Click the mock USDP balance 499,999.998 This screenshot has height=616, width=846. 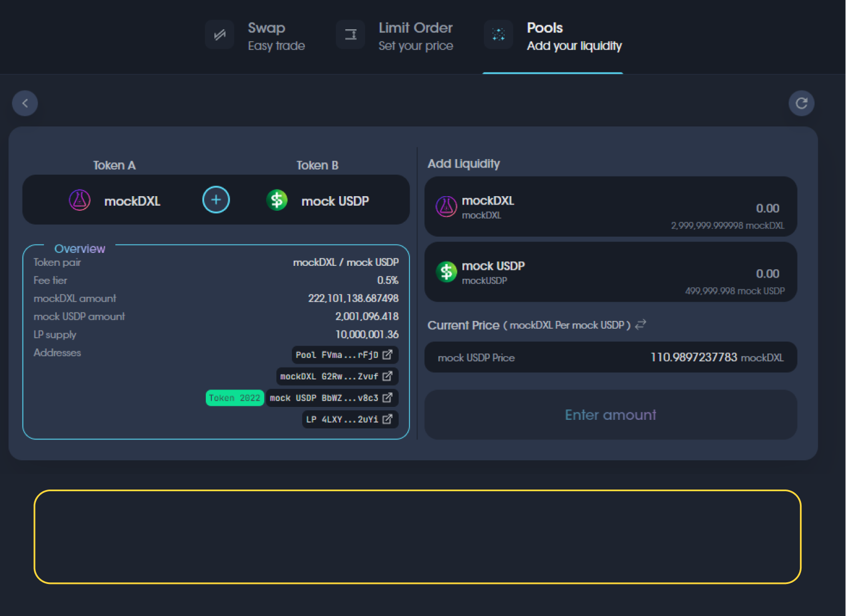click(734, 291)
